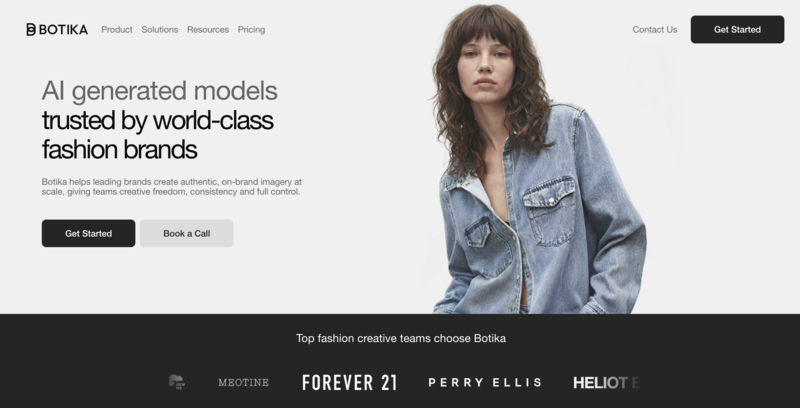Open the Contact Us link
This screenshot has height=408, width=800.
655,30
